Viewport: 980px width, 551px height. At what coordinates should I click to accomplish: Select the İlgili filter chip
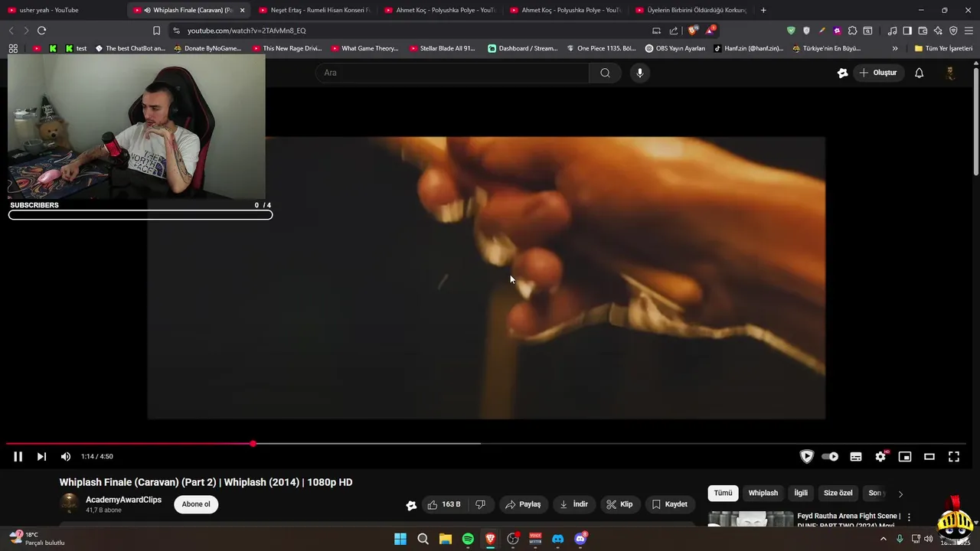pyautogui.click(x=801, y=493)
